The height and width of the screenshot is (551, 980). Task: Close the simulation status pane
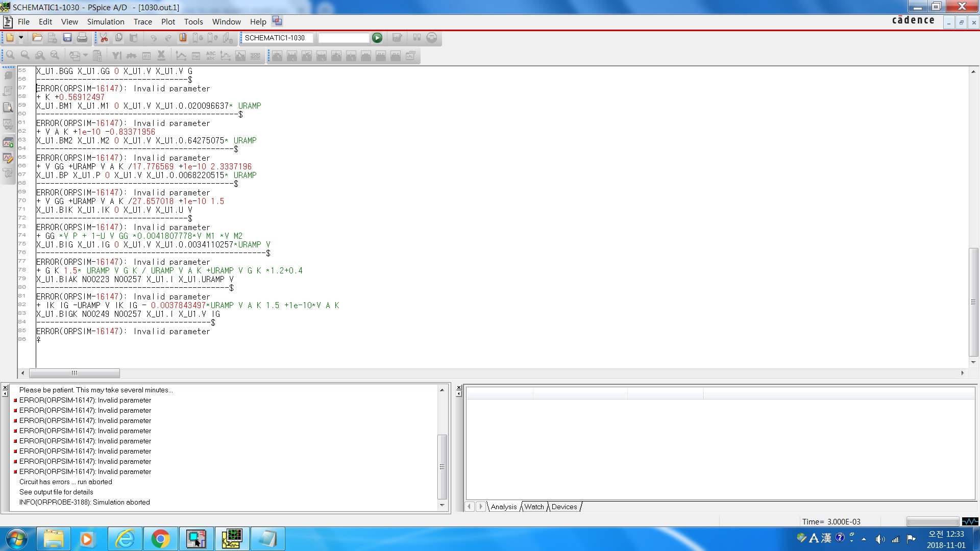[x=459, y=388]
